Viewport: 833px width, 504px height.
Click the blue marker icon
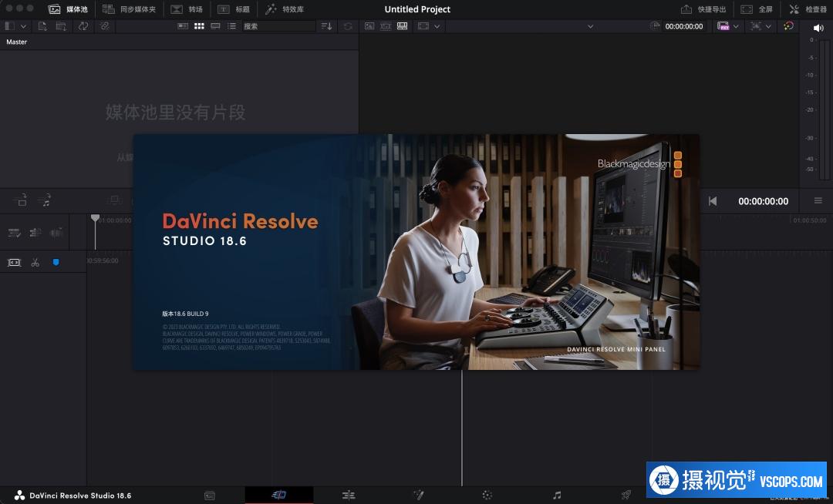(x=56, y=262)
